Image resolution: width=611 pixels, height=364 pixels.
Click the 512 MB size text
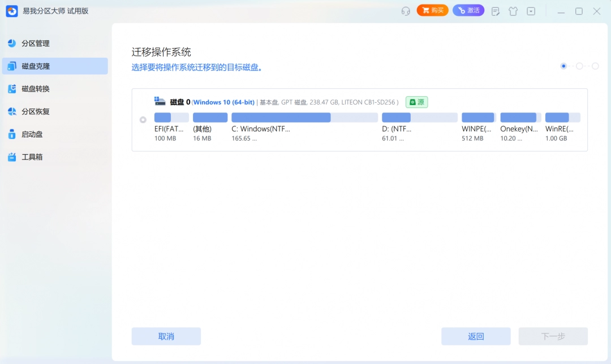pyautogui.click(x=472, y=138)
